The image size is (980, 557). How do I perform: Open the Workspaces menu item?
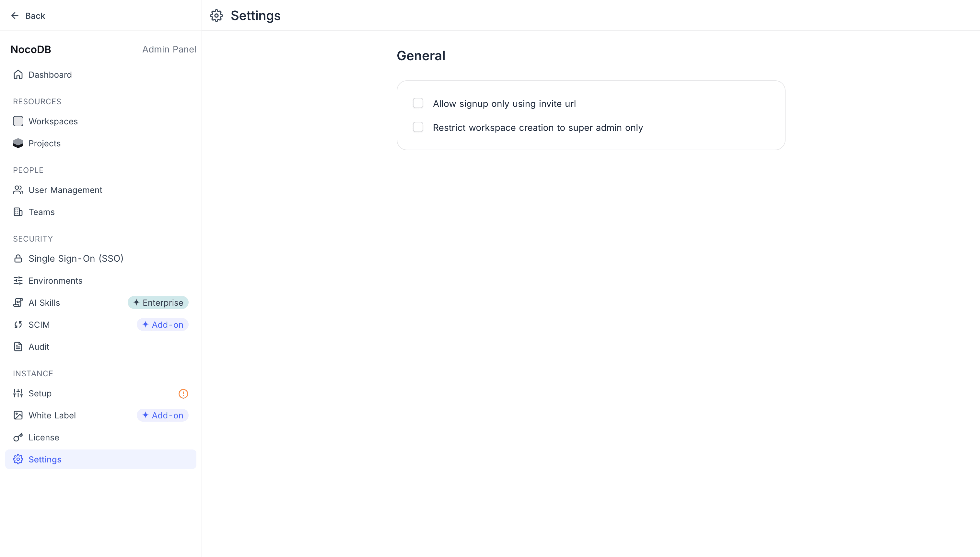click(x=101, y=121)
